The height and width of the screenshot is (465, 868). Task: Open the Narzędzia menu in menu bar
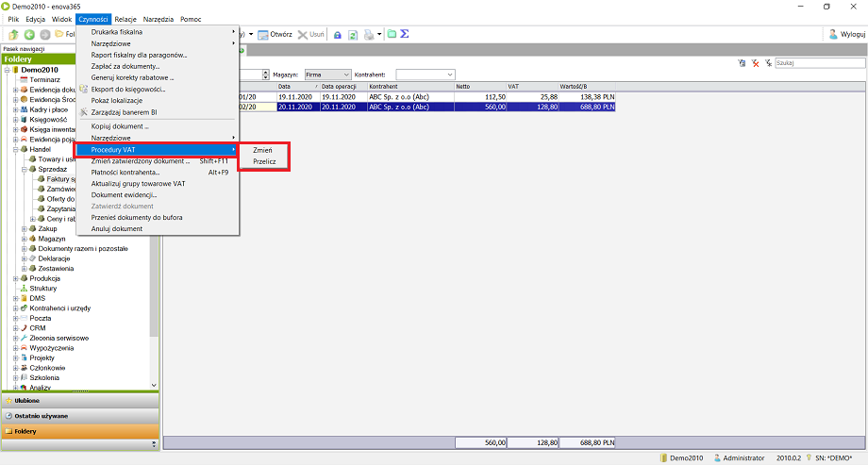tap(159, 20)
